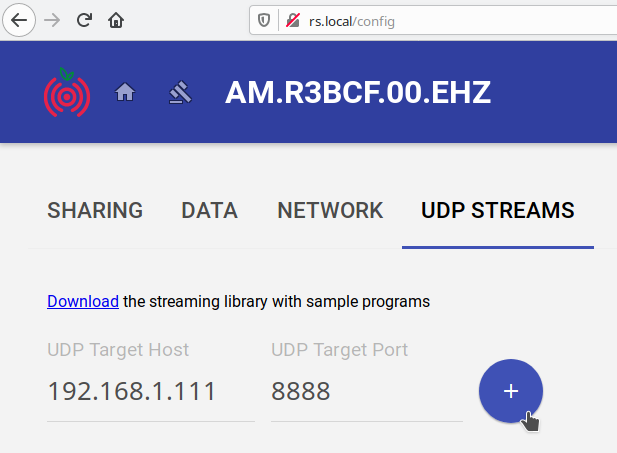The width and height of the screenshot is (617, 453).
Task: Open the gavel legal icon in header
Action: 180,92
